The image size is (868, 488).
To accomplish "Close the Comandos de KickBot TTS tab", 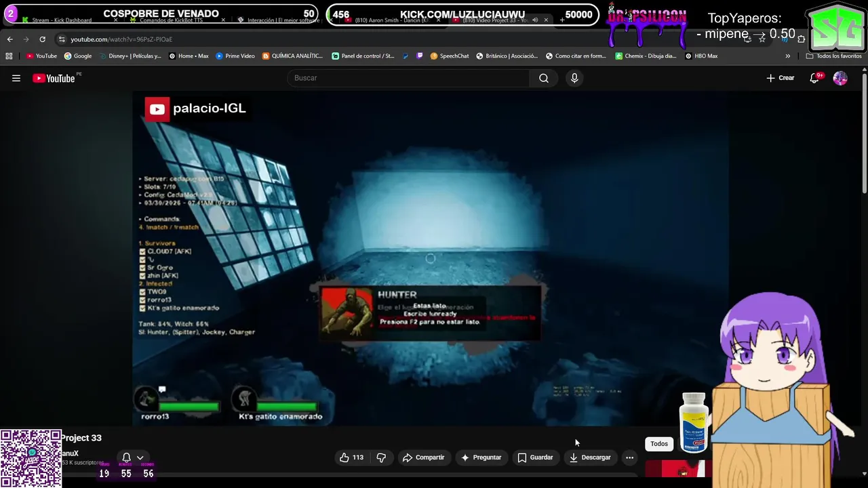I will (x=223, y=20).
